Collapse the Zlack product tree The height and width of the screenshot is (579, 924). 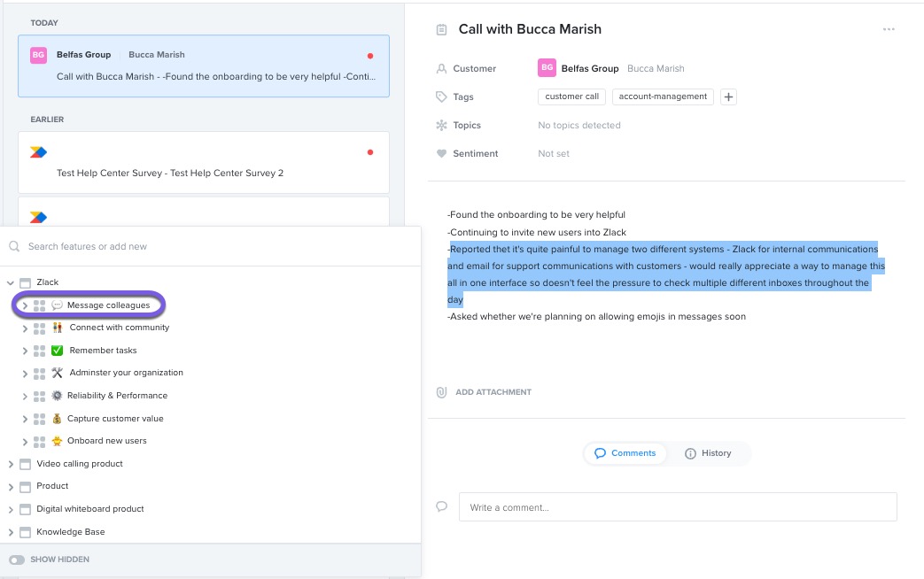[x=11, y=282]
